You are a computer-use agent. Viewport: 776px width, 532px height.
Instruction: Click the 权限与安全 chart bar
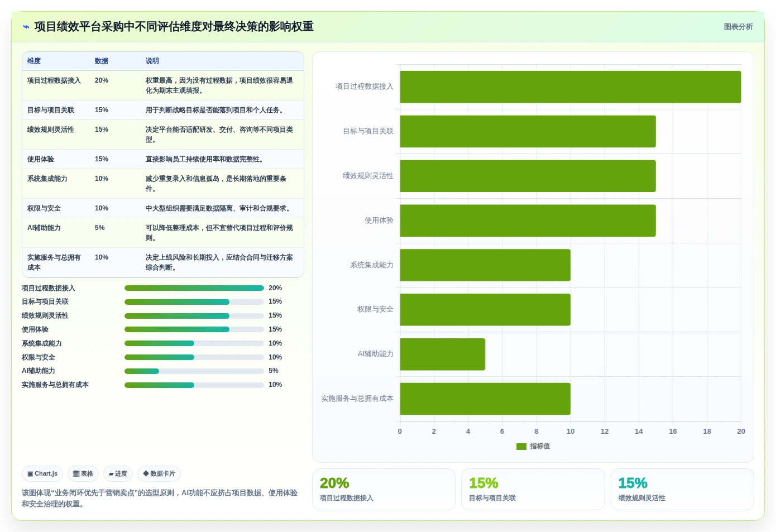(x=485, y=310)
